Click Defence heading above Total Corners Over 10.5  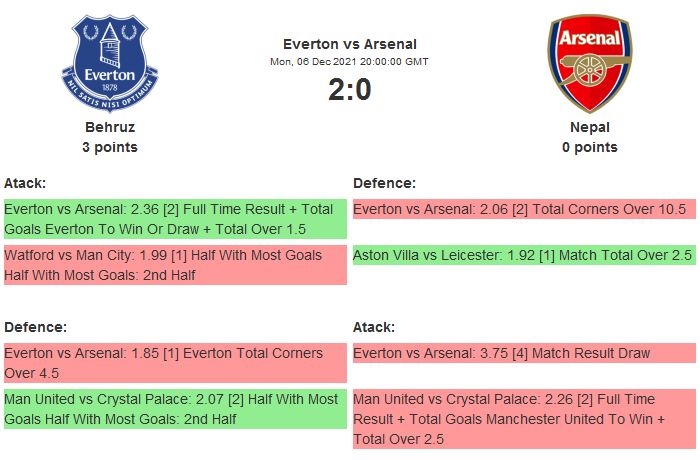(384, 183)
